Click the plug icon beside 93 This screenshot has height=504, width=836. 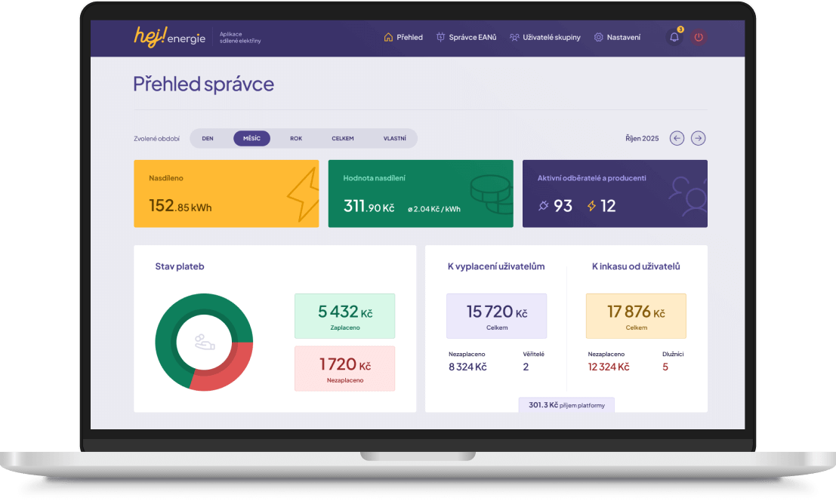543,206
